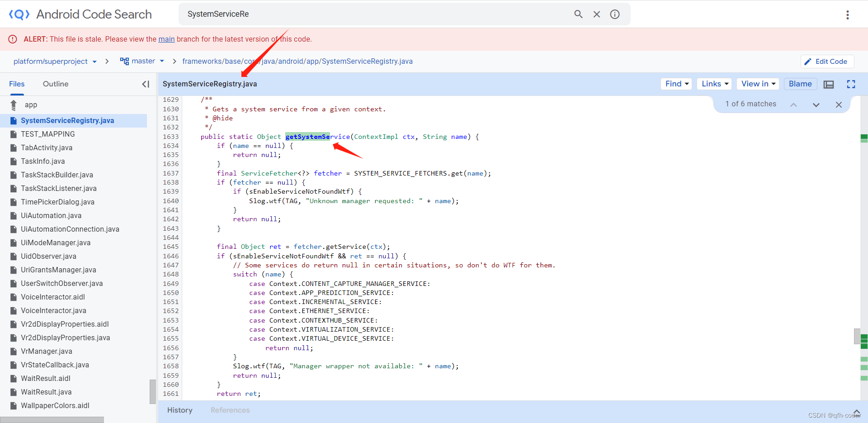This screenshot has width=868, height=423.
Task: Enter full screen code view
Action: [851, 84]
